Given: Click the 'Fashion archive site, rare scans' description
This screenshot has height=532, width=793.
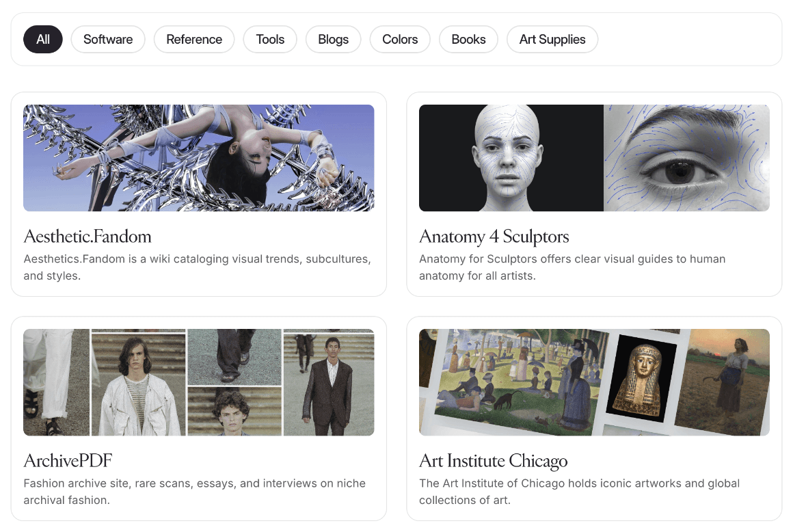Looking at the screenshot, I should point(194,492).
